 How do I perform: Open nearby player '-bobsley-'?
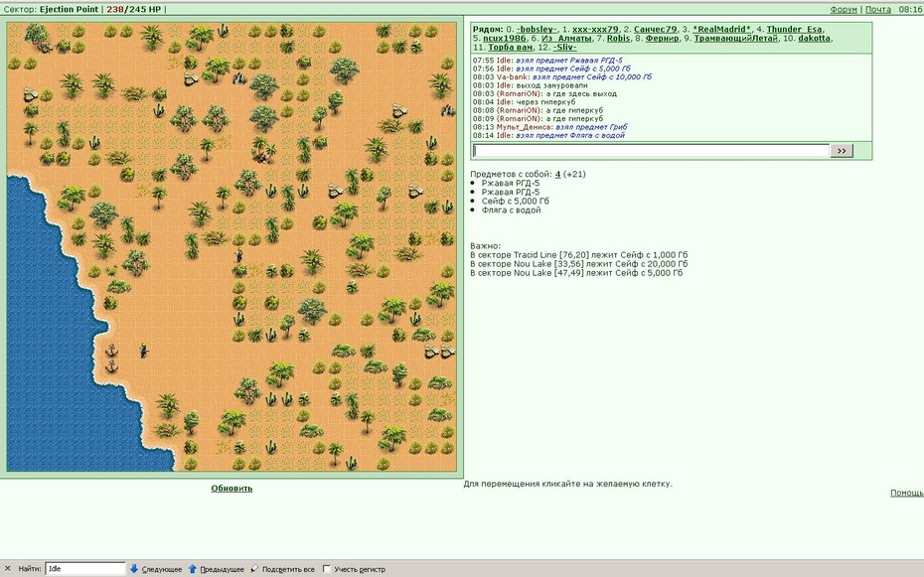pos(537,29)
